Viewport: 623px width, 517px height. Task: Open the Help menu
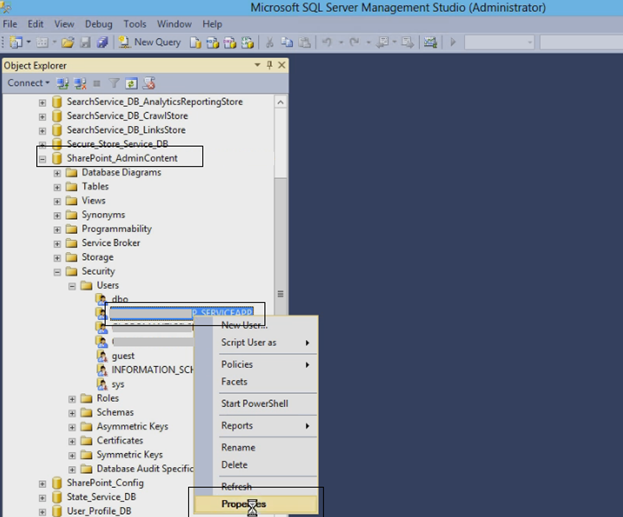(x=212, y=24)
